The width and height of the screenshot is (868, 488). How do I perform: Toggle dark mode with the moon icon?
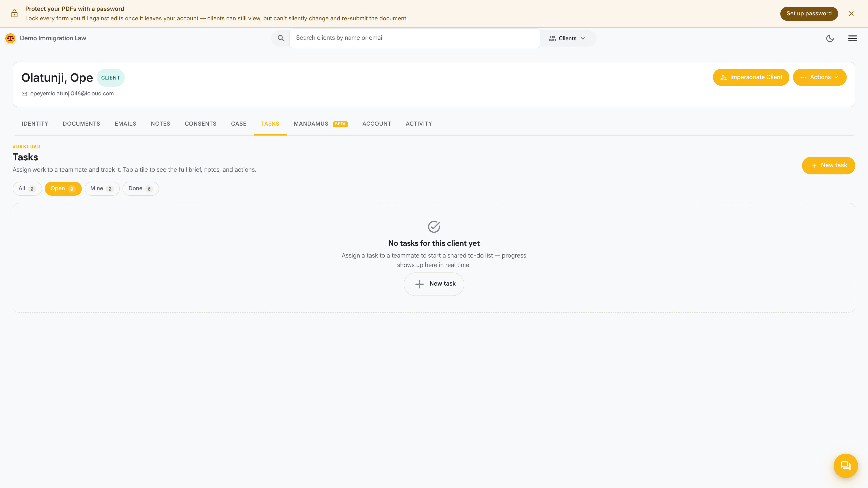[x=830, y=38]
